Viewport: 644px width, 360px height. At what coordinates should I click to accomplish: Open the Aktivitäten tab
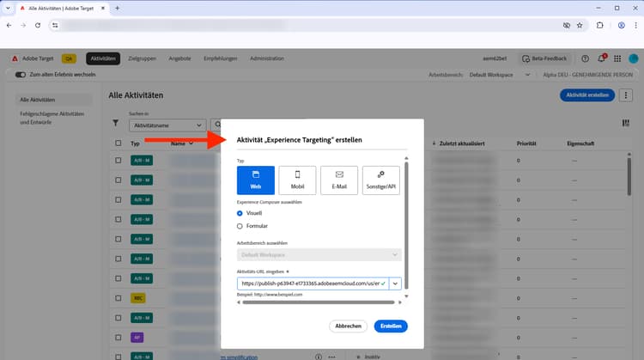click(103, 58)
